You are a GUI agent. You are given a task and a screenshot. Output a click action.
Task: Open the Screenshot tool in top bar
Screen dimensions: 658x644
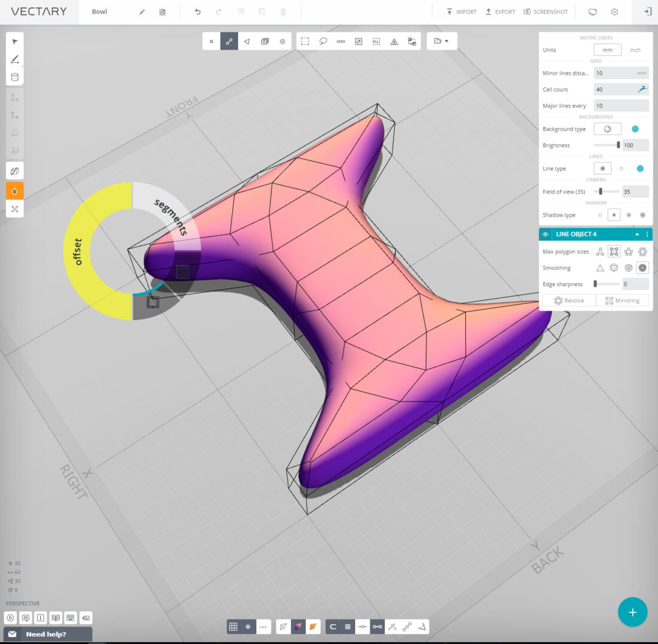[546, 12]
